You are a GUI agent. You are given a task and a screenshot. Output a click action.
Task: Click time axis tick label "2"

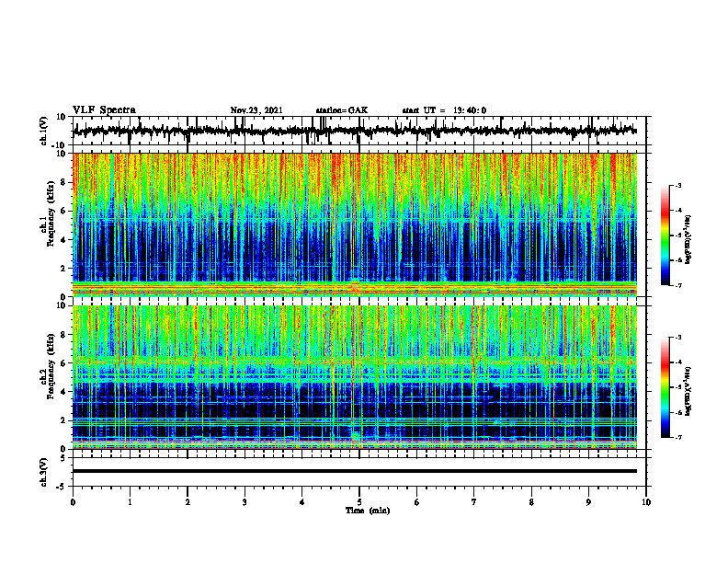pos(188,502)
